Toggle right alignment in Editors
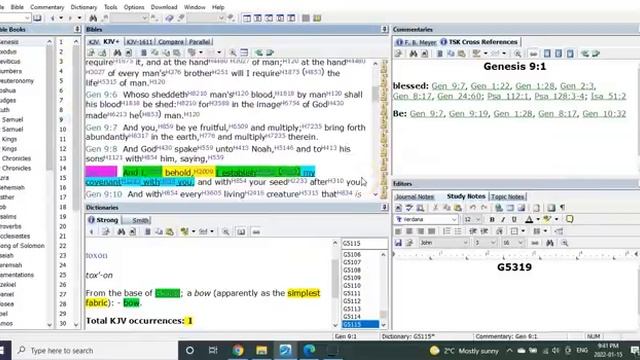Viewport: 640px width, 360px height. click(420, 231)
